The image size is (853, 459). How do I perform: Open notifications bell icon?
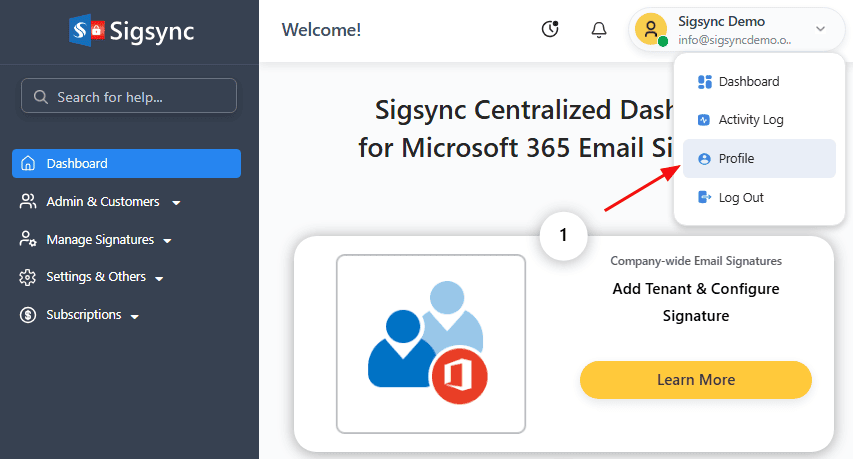click(599, 30)
